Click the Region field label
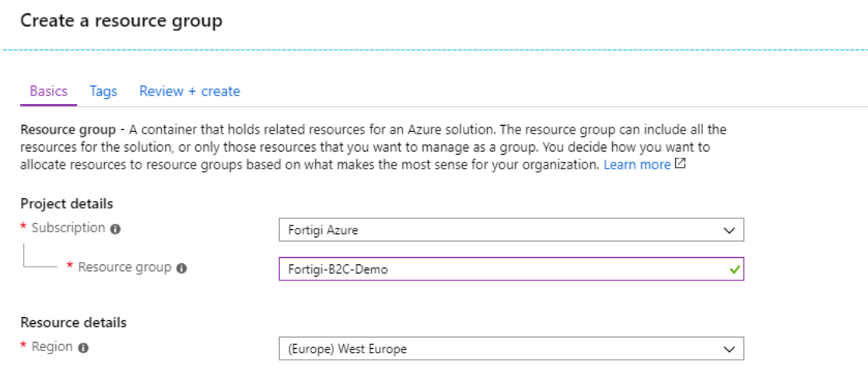Viewport: 868px width, 390px height. [x=51, y=347]
